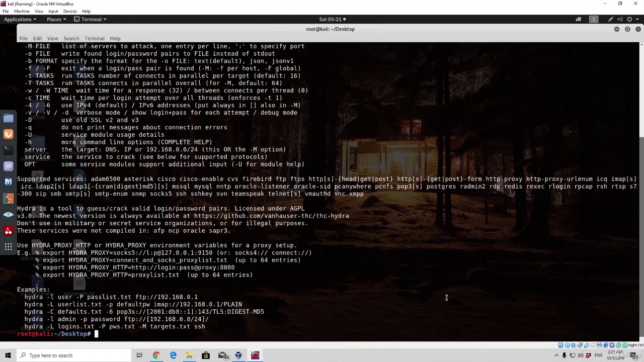Open the eye-shaped Maltego dock icon
The height and width of the screenshot is (362, 644).
click(8, 214)
